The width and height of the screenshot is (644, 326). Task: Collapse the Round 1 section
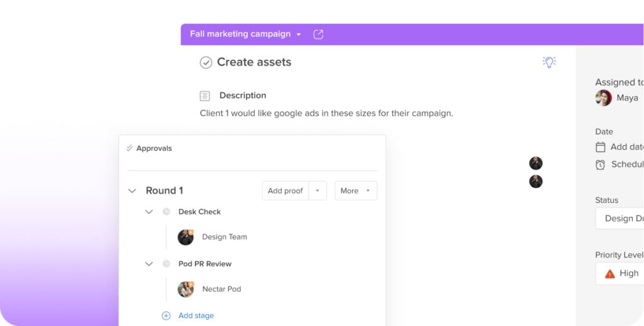132,191
